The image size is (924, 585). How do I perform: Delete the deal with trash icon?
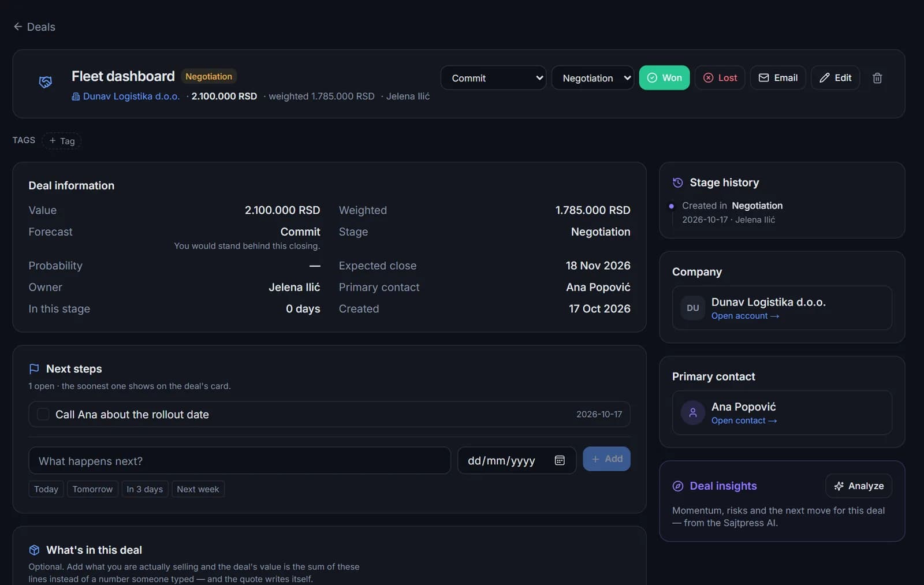tap(877, 78)
